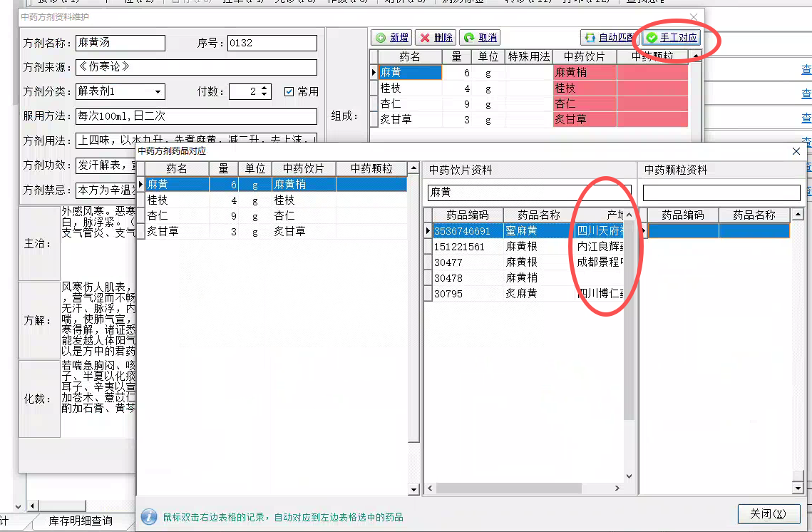Open the 库存明细查询 tab at the bottom

pos(81,521)
